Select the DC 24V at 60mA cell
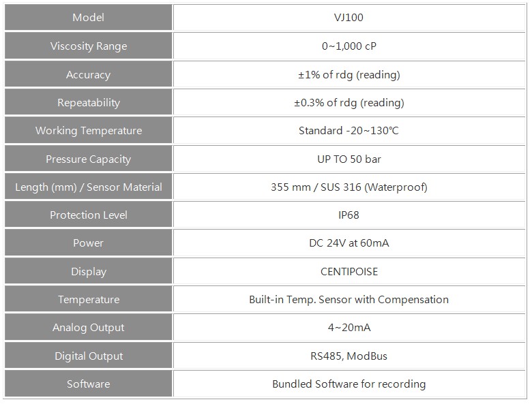The image size is (532, 404). 349,243
